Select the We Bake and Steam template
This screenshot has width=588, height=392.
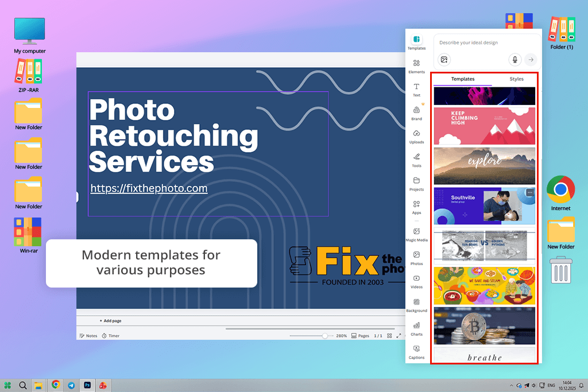tap(485, 286)
